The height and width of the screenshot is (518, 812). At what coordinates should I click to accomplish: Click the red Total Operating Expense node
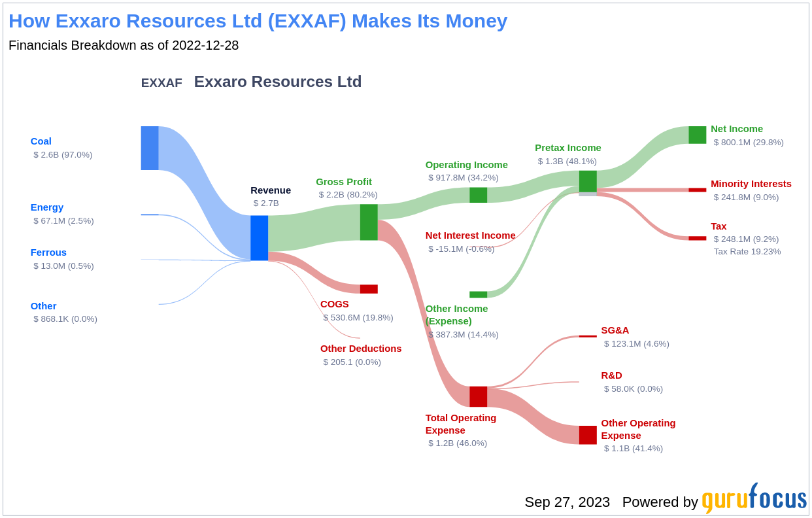478,396
